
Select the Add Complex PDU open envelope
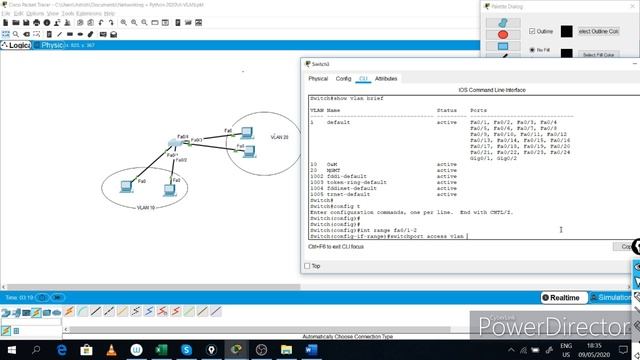click(114, 34)
